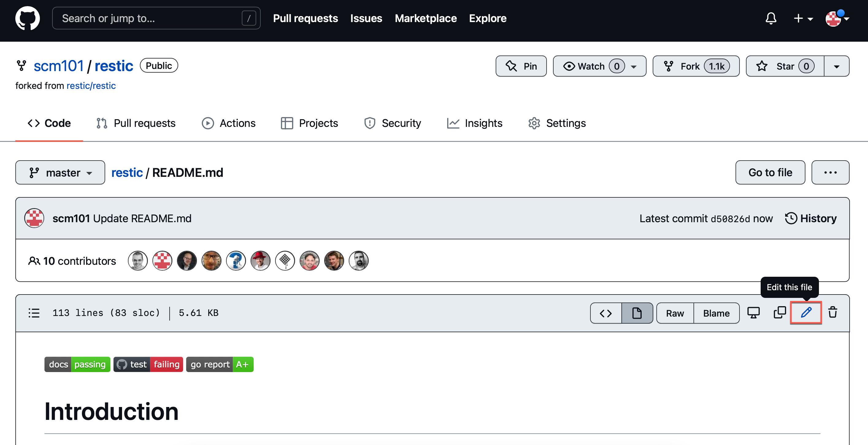Display the rendered file view
Screen dimensions: 868x445
coord(637,313)
